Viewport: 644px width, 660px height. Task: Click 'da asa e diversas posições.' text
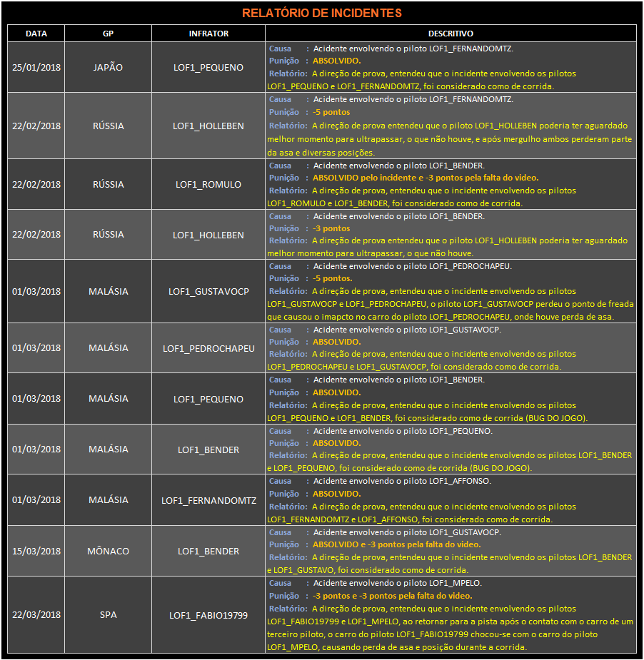pyautogui.click(x=321, y=153)
